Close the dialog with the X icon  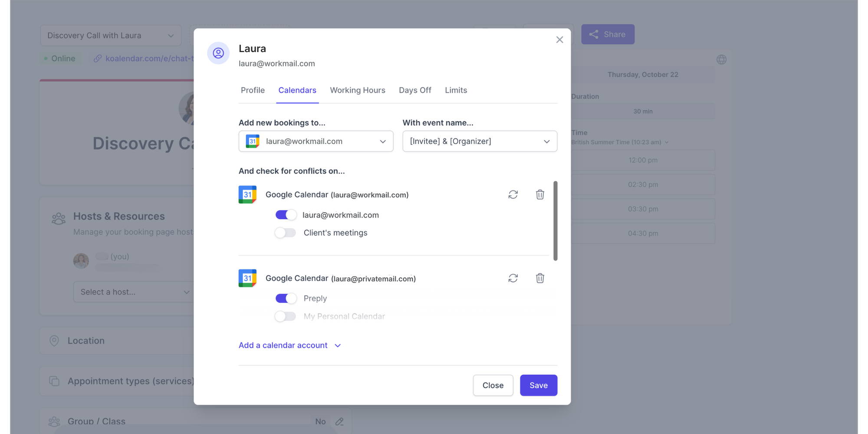tap(559, 39)
